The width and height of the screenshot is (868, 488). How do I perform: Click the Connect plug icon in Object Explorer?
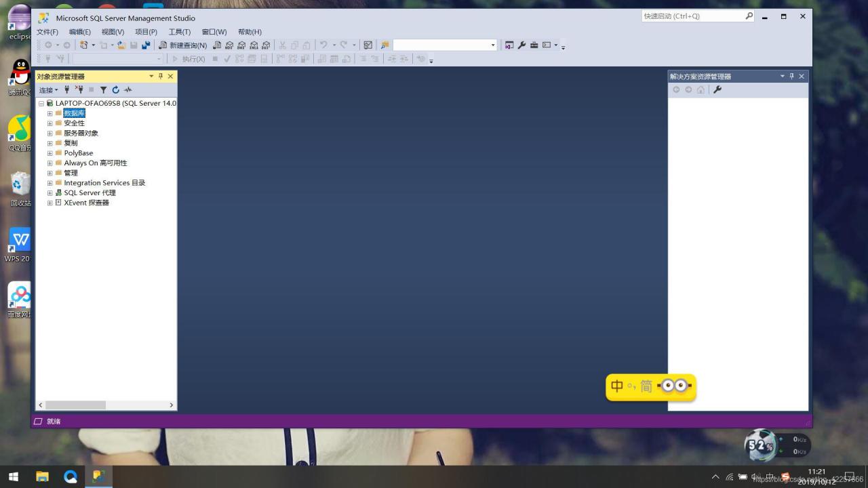point(66,89)
